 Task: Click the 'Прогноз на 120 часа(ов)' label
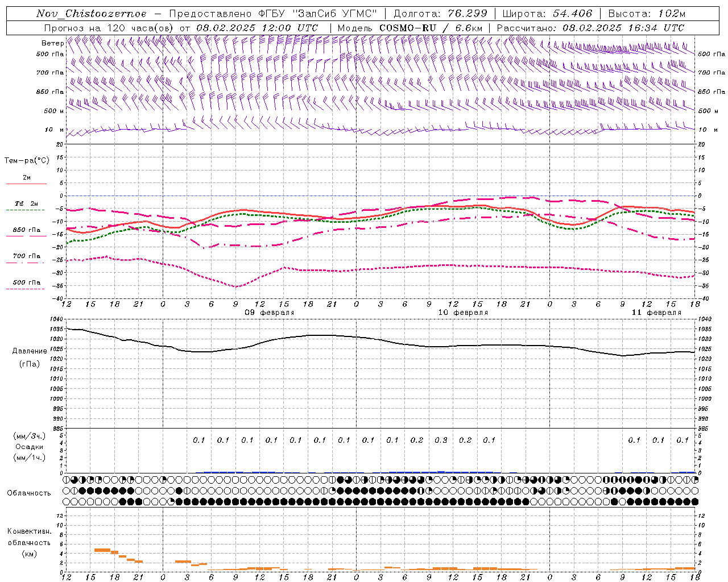[109, 28]
